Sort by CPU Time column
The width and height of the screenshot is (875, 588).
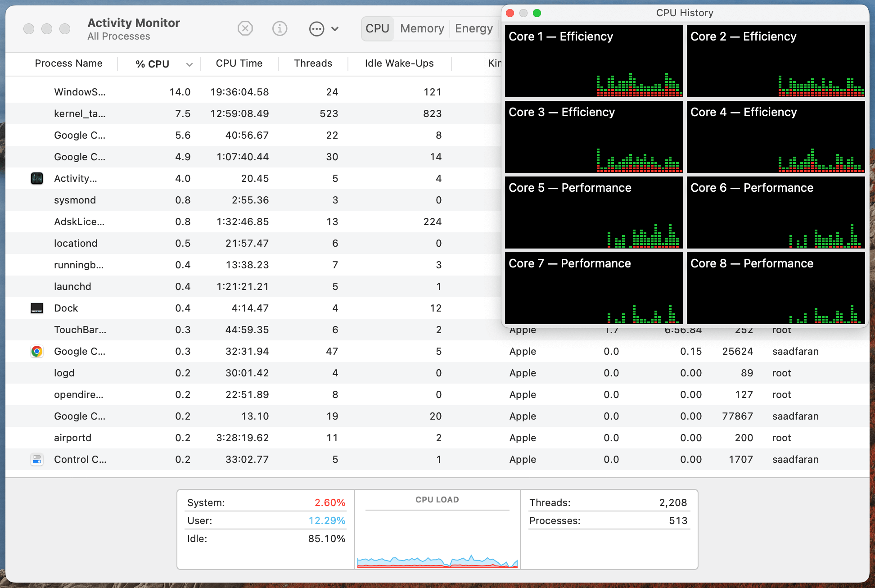click(x=239, y=63)
